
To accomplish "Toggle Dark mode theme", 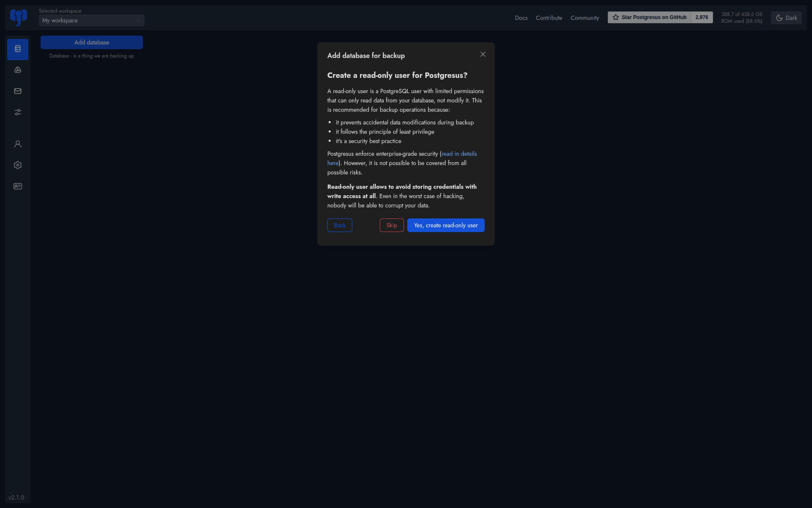I will pyautogui.click(x=786, y=17).
